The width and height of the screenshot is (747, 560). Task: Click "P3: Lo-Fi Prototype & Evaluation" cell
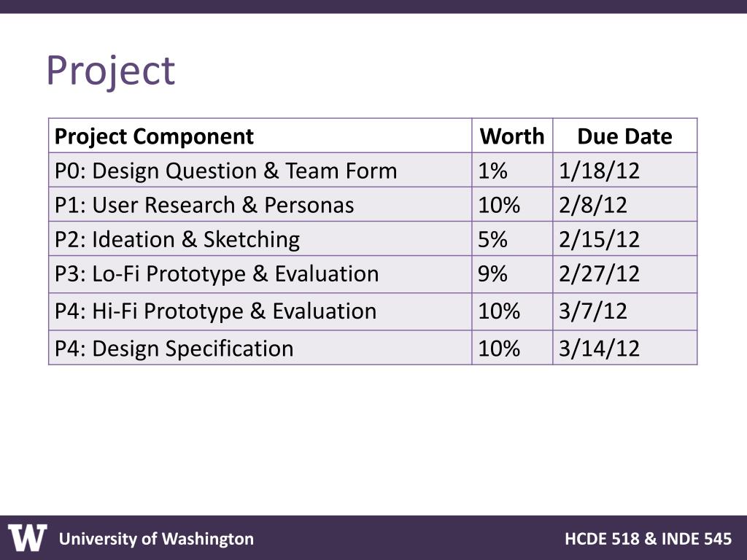pos(217,273)
